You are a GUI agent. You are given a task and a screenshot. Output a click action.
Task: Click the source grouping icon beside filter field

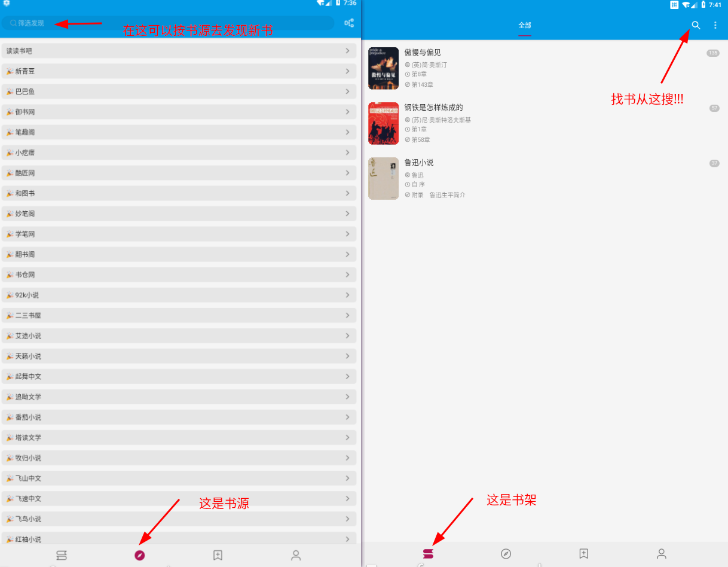349,23
